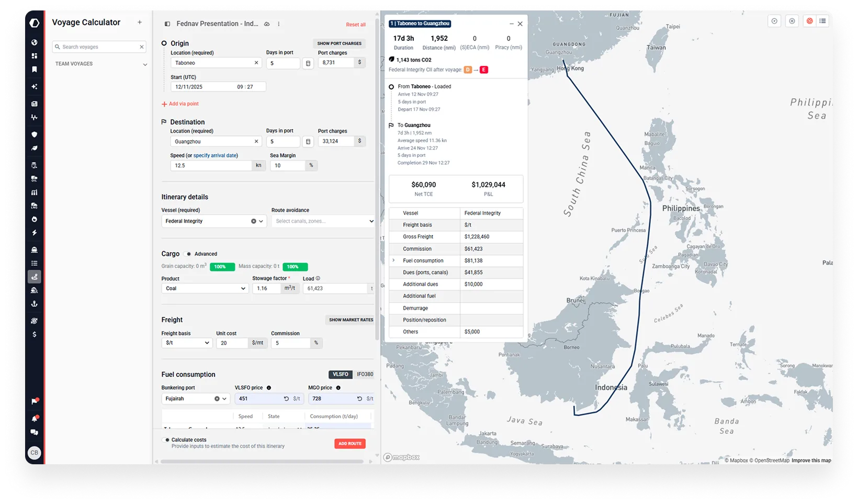This screenshot has width=858, height=504.
Task: Collapse the TEAM VOYAGES section
Action: [x=145, y=64]
